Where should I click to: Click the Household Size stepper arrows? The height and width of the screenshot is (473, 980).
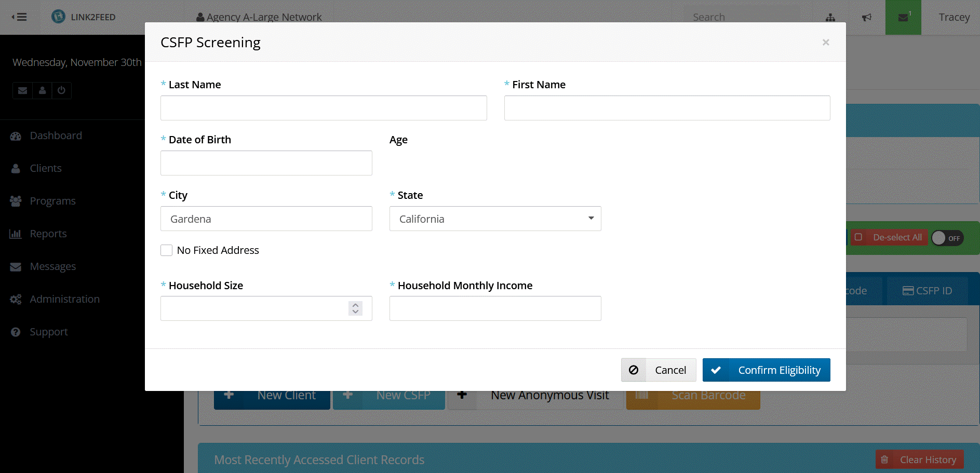[x=355, y=308]
